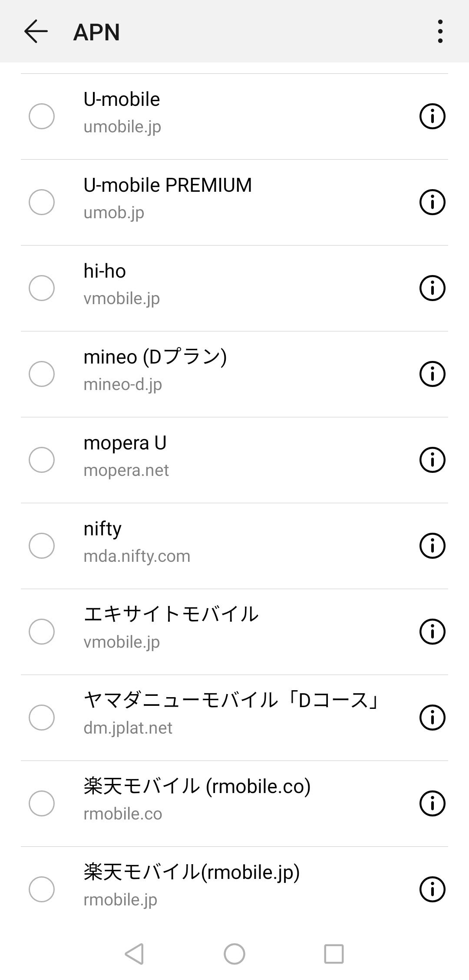Image resolution: width=469 pixels, height=980 pixels.
Task: Choose the mopera U radio button
Action: pyautogui.click(x=42, y=460)
